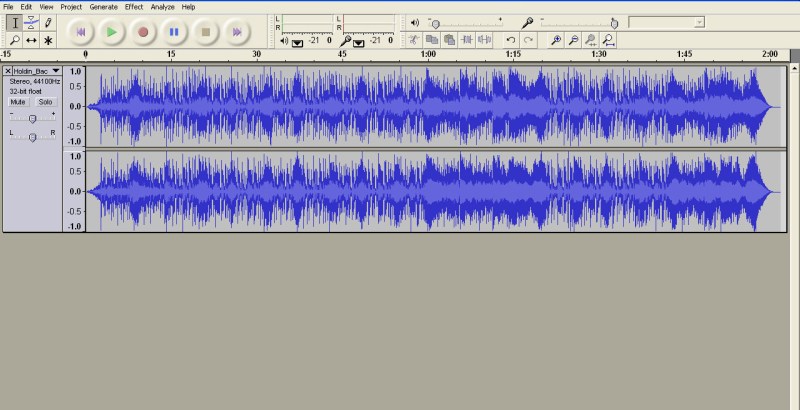Viewport: 800px width, 410px height.
Task: Open the File menu
Action: 8,7
